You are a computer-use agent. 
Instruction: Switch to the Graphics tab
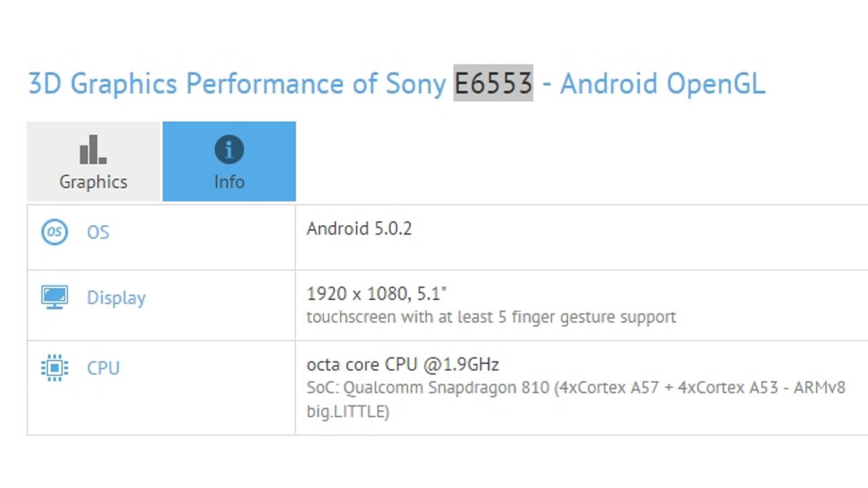point(93,161)
